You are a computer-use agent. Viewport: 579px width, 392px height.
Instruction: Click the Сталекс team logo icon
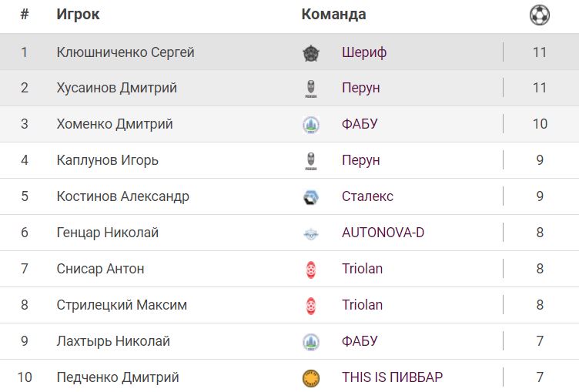pyautogui.click(x=310, y=196)
